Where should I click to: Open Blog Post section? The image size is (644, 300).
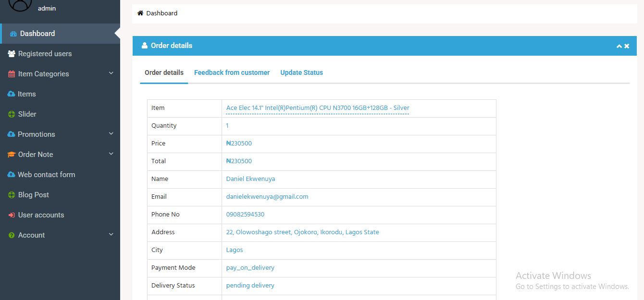pyautogui.click(x=60, y=195)
